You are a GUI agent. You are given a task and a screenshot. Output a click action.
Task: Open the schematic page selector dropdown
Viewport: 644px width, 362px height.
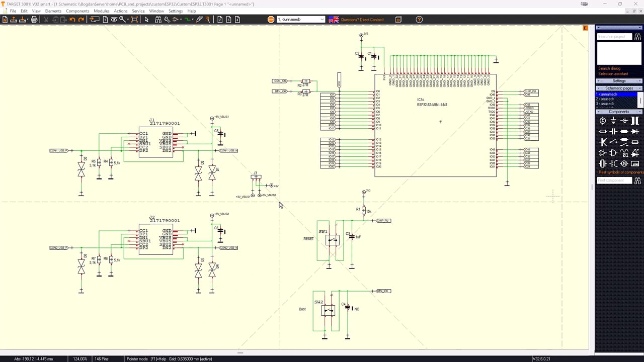pos(301,20)
